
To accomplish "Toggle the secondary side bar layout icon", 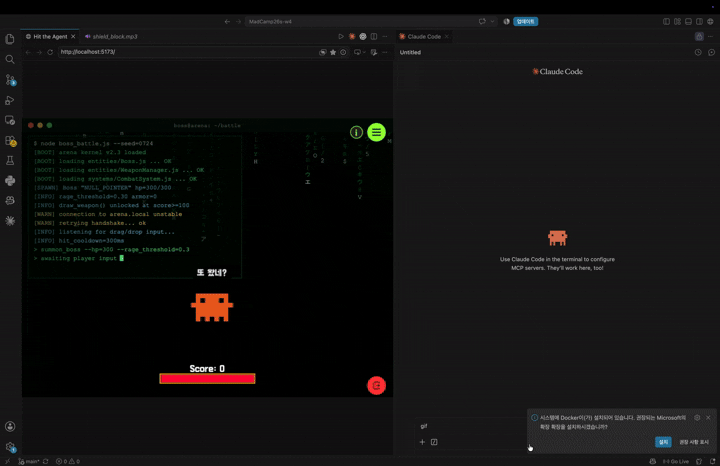I will coord(699,22).
